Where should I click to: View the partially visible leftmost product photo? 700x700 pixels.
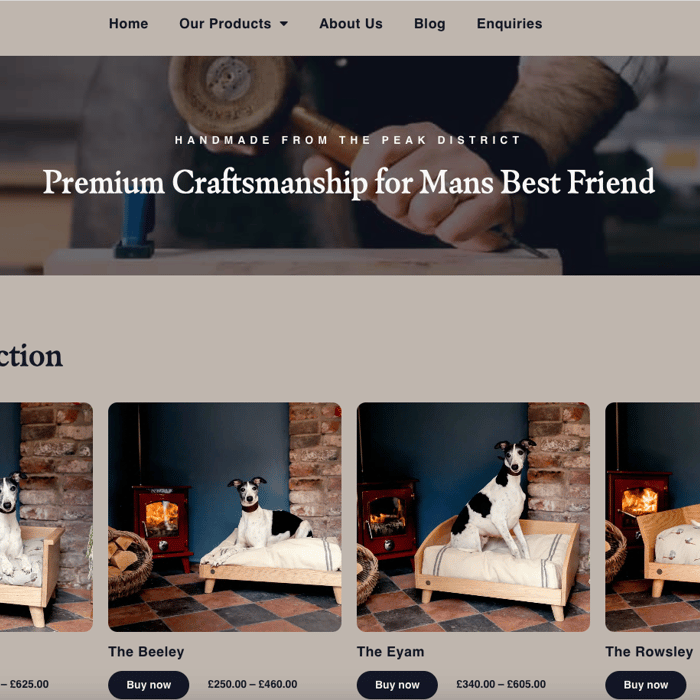(46, 517)
